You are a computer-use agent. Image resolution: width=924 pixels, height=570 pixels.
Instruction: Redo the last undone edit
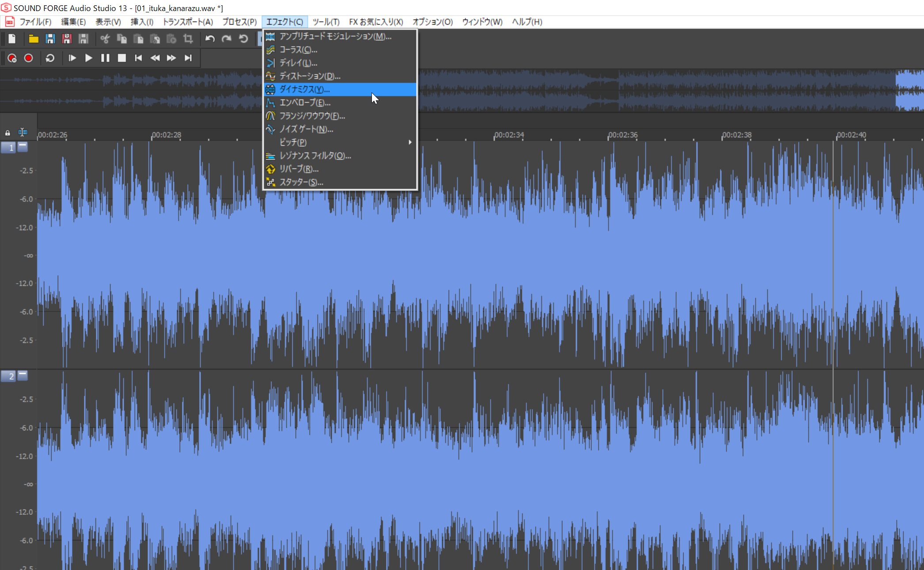(x=227, y=39)
